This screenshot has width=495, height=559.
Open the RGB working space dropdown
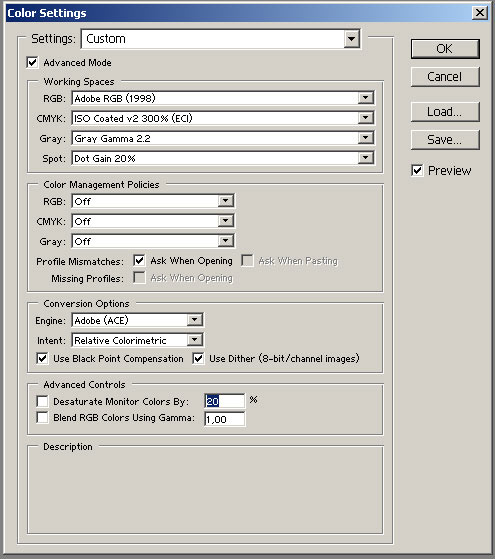(223, 98)
